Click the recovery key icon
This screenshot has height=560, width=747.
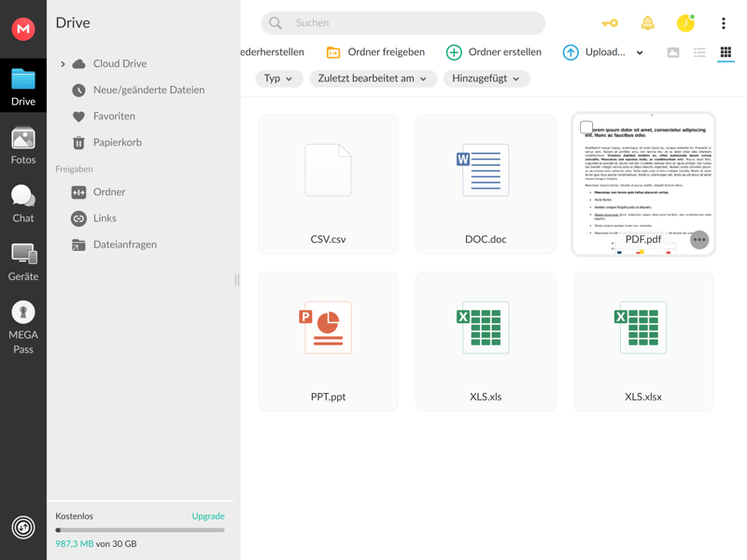tap(610, 22)
